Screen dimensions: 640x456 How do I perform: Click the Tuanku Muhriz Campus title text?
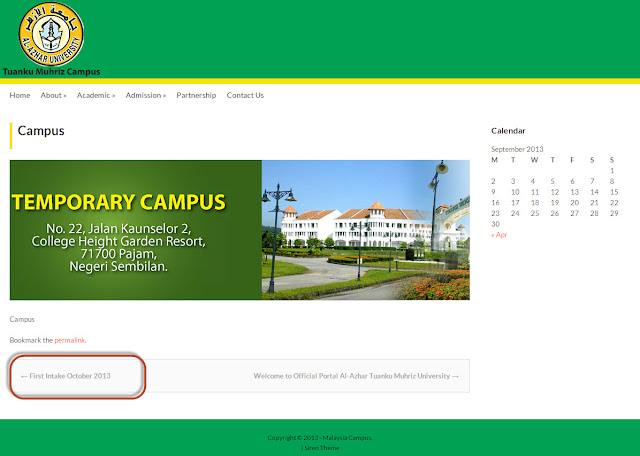(51, 72)
